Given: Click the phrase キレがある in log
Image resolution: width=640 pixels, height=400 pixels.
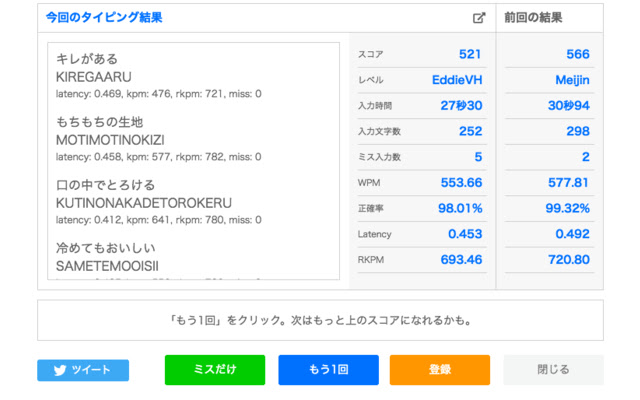Looking at the screenshot, I should [x=87, y=59].
